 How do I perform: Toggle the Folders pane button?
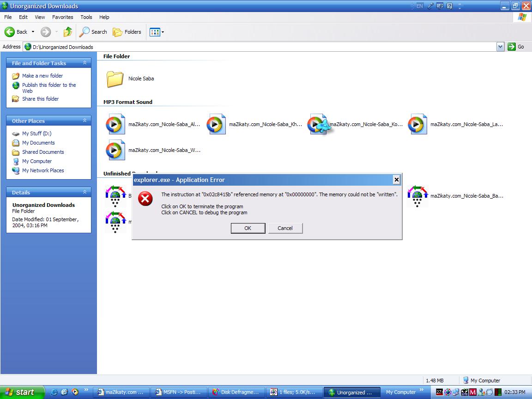pyautogui.click(x=127, y=32)
